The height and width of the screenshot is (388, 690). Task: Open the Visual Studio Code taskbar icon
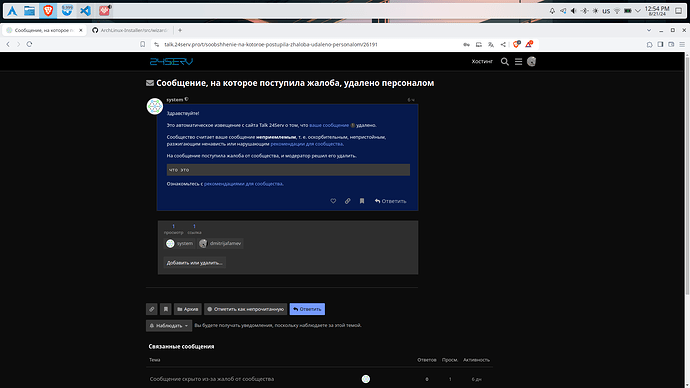(x=85, y=11)
